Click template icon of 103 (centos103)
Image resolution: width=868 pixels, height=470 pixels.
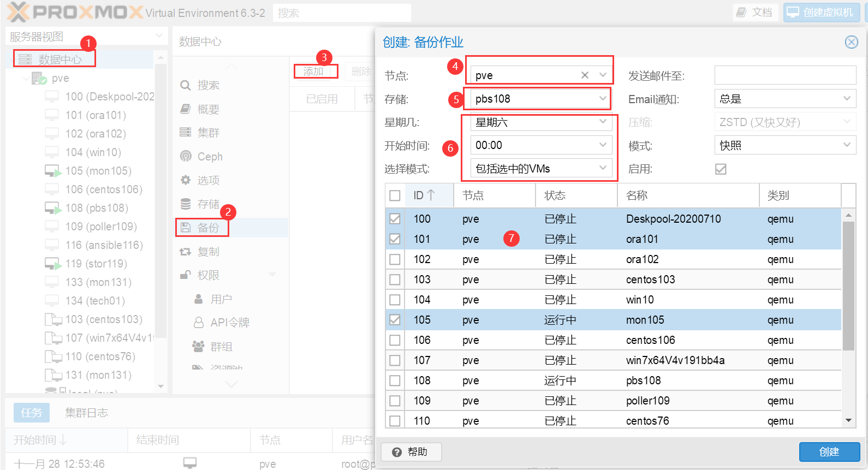coord(53,319)
